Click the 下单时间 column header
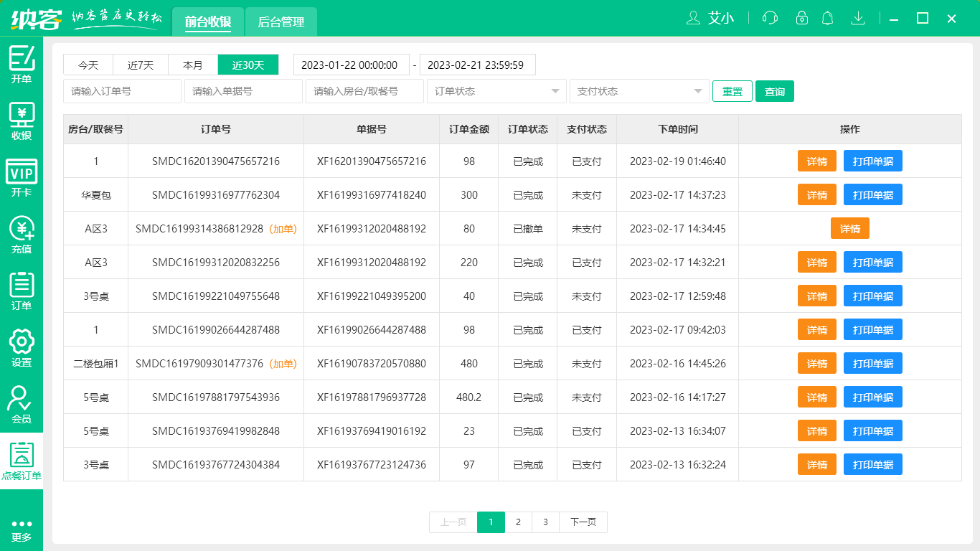 678,129
